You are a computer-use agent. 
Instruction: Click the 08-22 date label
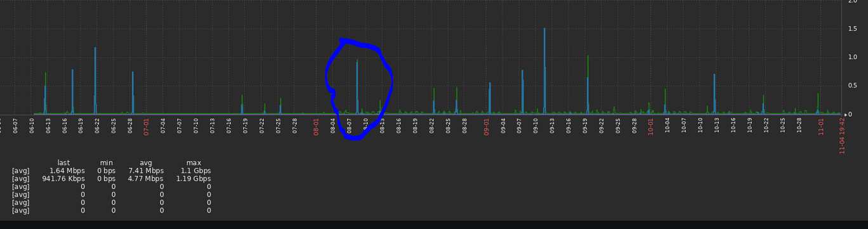432,125
